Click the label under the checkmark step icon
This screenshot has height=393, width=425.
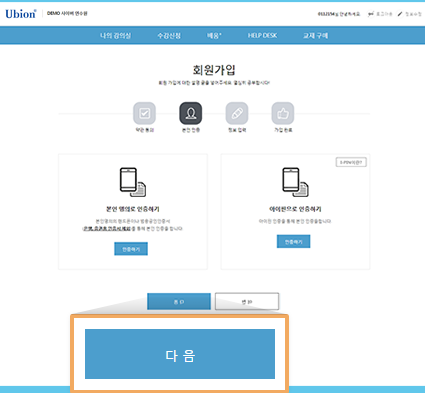click(145, 130)
